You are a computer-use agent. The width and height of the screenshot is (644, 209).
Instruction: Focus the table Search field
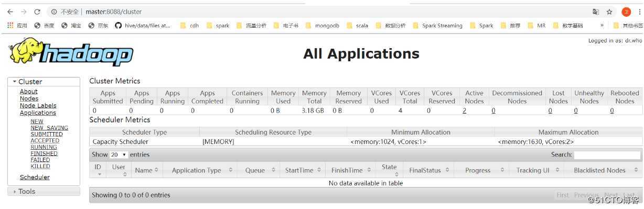607,155
